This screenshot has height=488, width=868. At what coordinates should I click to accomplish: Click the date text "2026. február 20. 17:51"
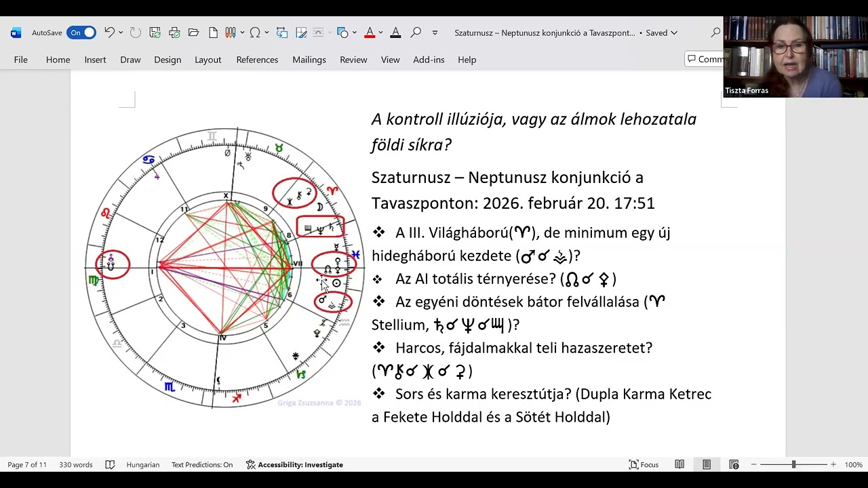pyautogui.click(x=569, y=203)
